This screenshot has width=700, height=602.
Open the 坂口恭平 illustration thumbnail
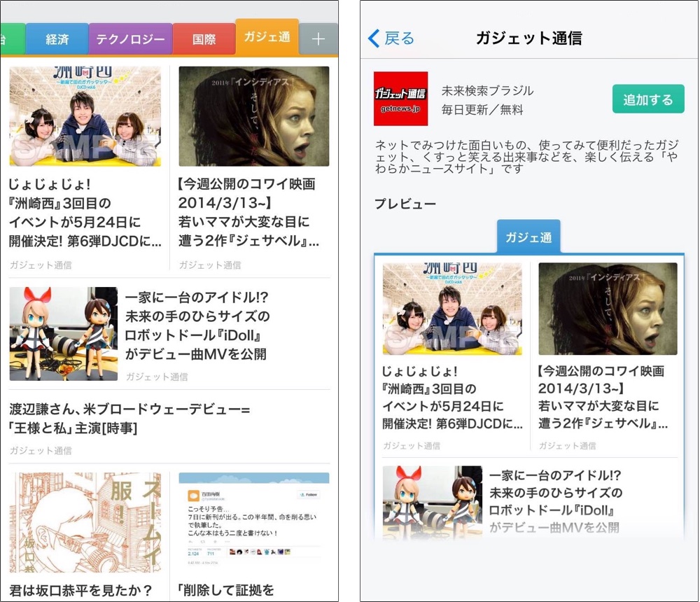click(x=85, y=522)
